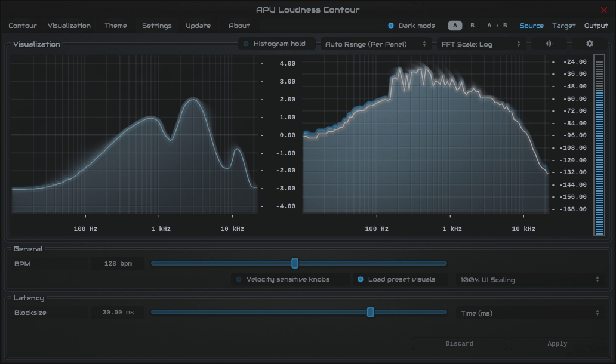Open the Update menu
Screen dimensions: 616x364
coord(198,26)
